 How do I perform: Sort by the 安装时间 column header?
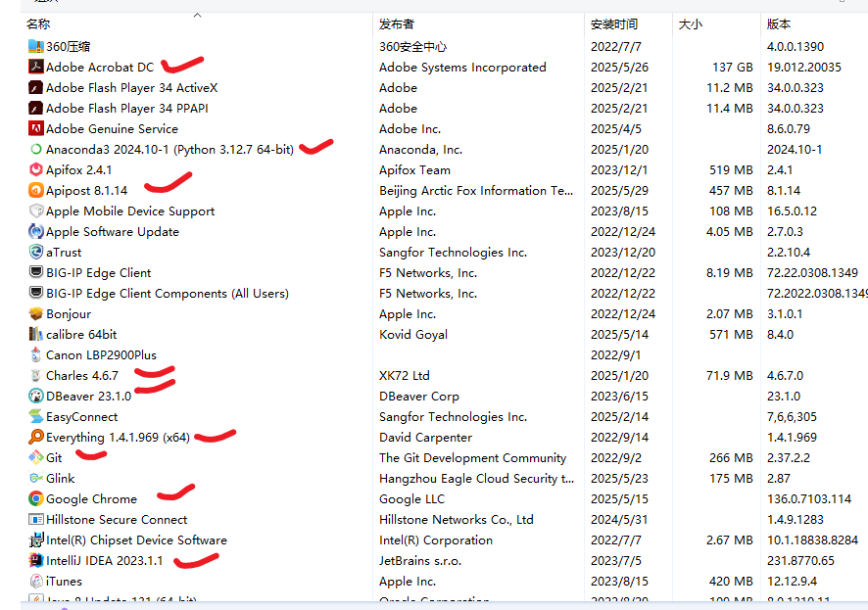614,23
